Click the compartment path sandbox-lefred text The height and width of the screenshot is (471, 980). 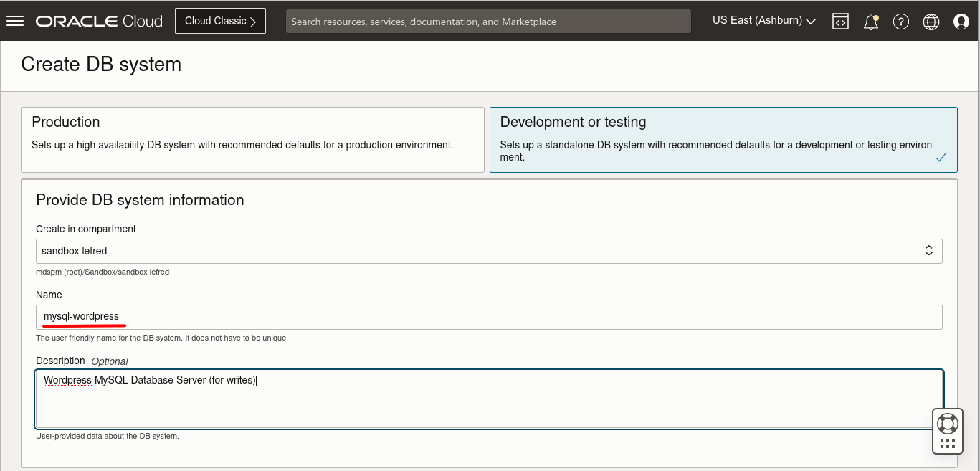(x=102, y=272)
